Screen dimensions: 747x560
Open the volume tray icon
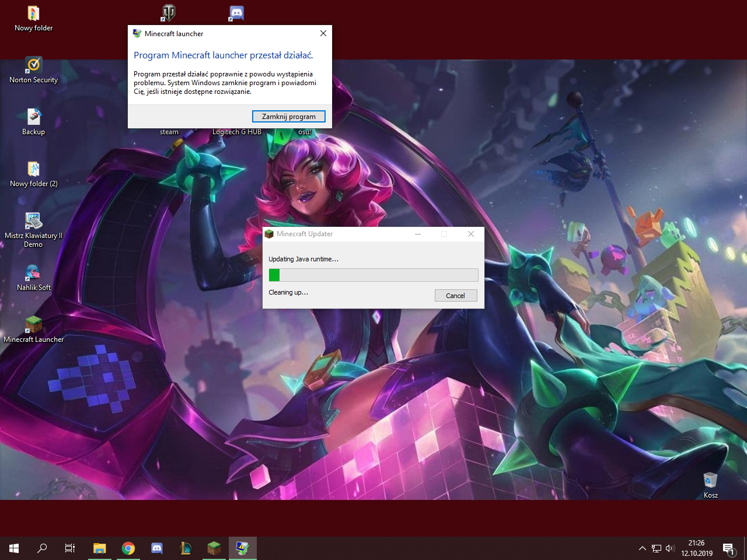(670, 548)
